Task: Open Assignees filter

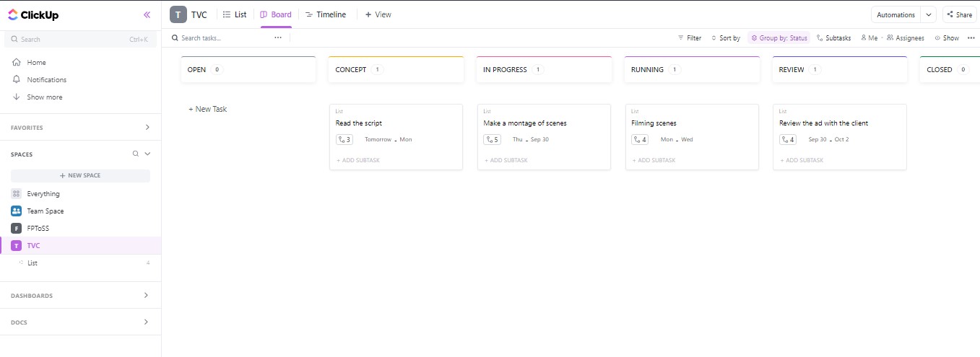Action: point(905,38)
